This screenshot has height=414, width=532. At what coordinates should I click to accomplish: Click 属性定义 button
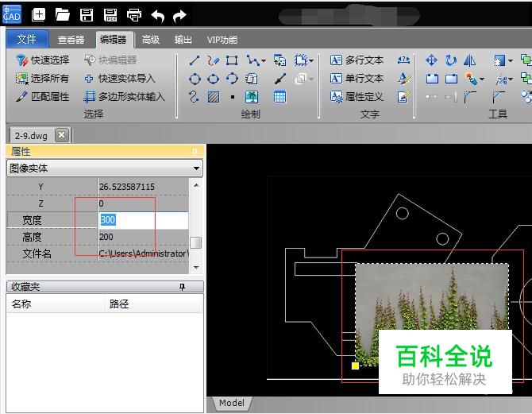357,97
